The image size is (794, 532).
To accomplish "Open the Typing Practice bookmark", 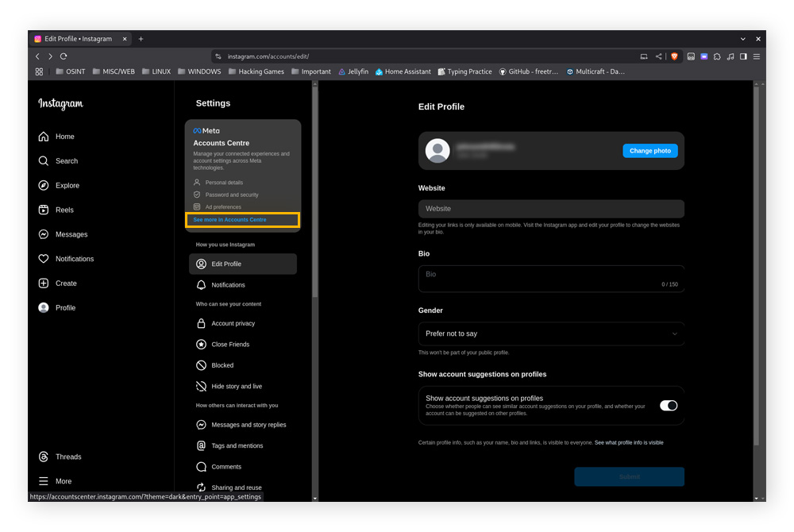I will (x=464, y=72).
